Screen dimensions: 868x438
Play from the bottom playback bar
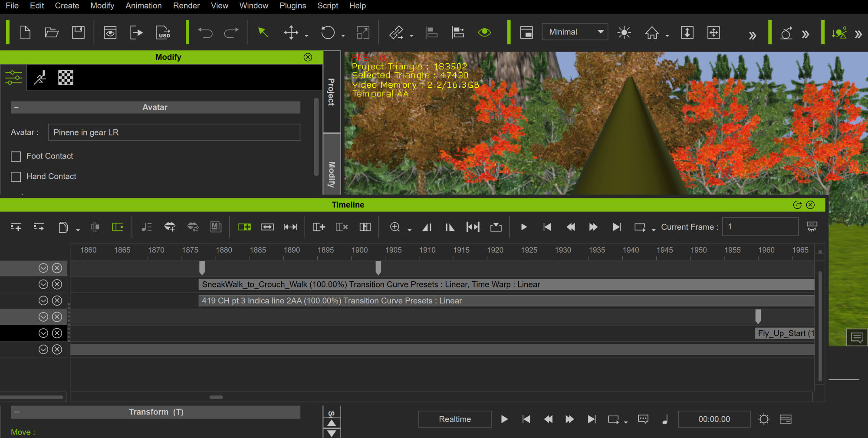pyautogui.click(x=504, y=419)
